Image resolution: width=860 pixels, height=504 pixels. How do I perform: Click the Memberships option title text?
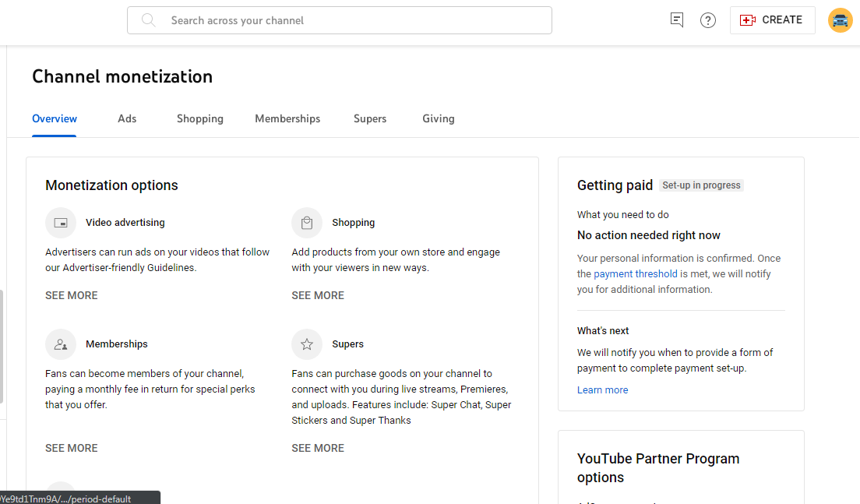click(116, 344)
